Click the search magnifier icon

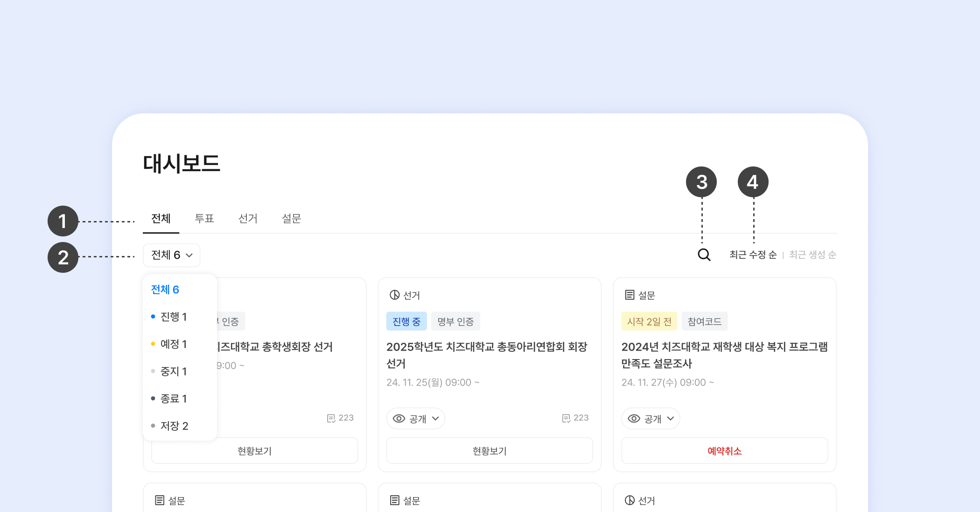point(704,255)
